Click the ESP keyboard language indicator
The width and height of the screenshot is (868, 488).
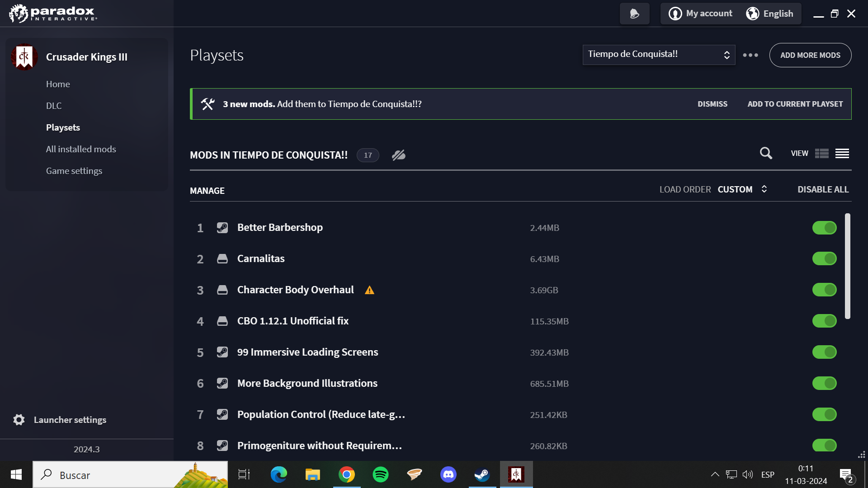pyautogui.click(x=768, y=474)
